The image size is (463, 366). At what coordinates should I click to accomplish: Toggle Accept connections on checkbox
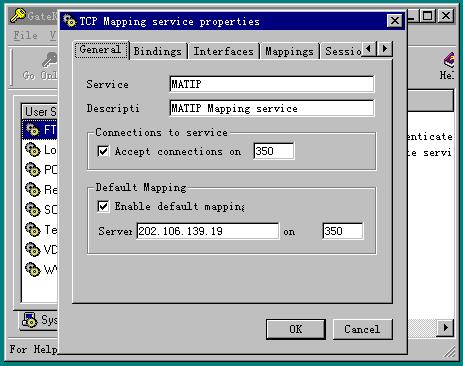tap(103, 151)
